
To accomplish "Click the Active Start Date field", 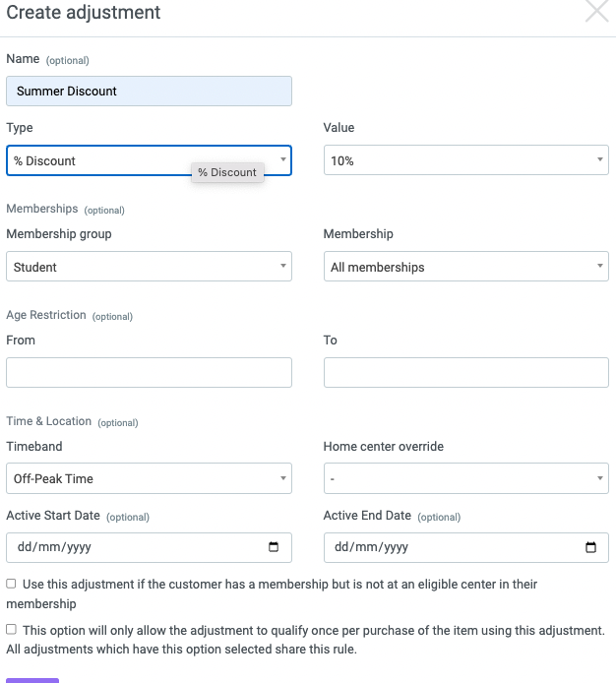I will coord(149,547).
